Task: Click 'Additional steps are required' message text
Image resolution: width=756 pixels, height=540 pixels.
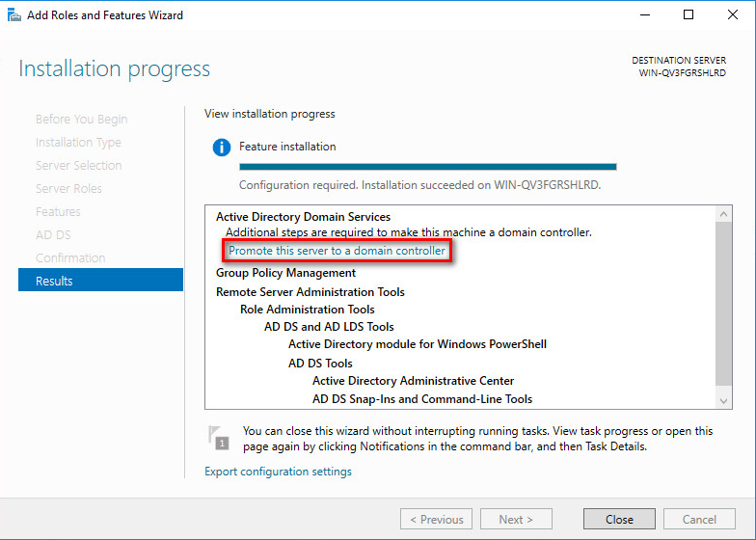Action: click(x=409, y=232)
